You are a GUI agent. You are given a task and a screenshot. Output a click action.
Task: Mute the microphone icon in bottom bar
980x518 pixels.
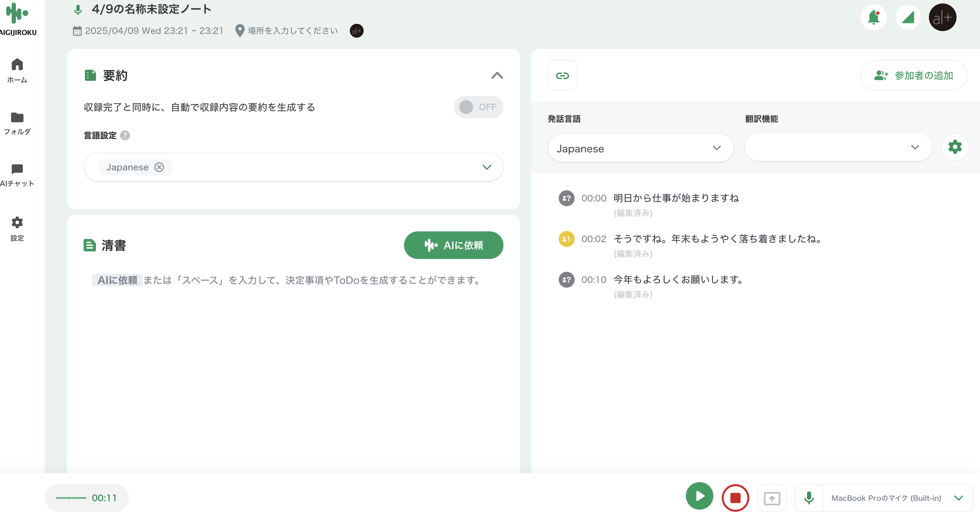coord(809,498)
